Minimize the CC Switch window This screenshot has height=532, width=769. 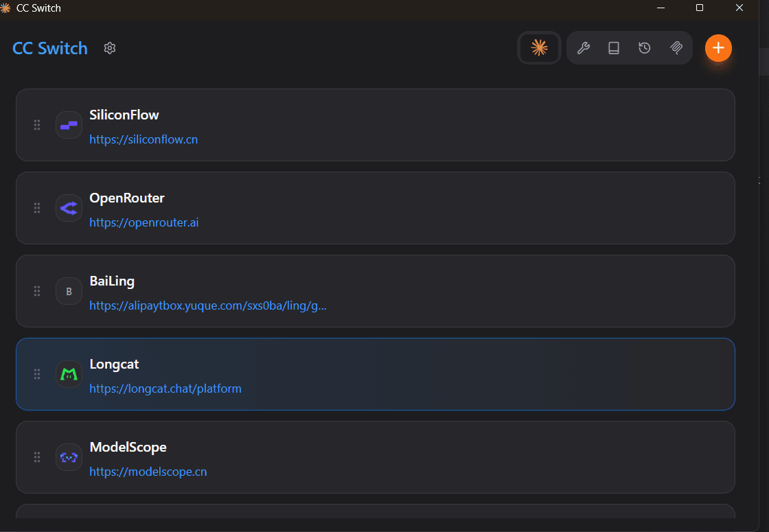tap(661, 8)
